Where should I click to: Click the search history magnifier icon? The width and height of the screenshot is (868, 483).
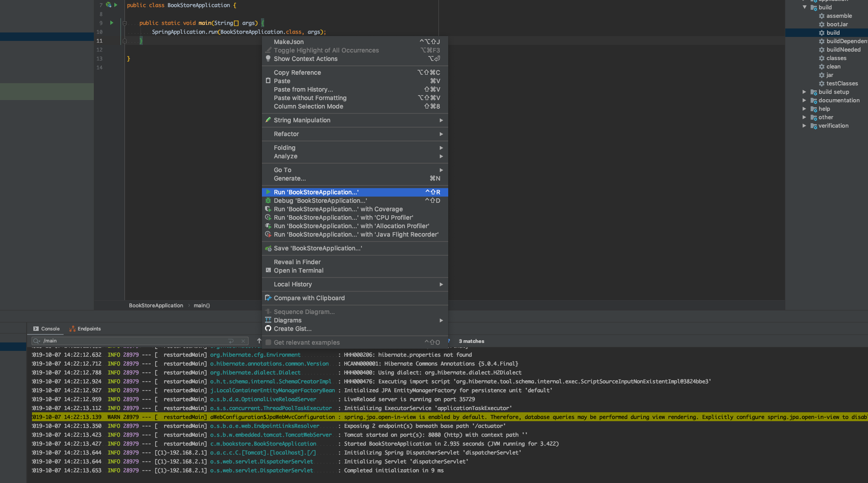tap(36, 341)
